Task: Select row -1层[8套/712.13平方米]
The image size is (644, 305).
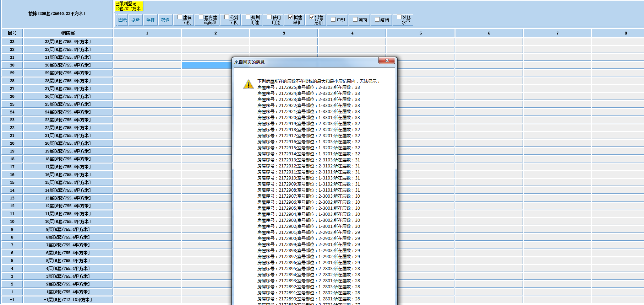Action: [68, 300]
